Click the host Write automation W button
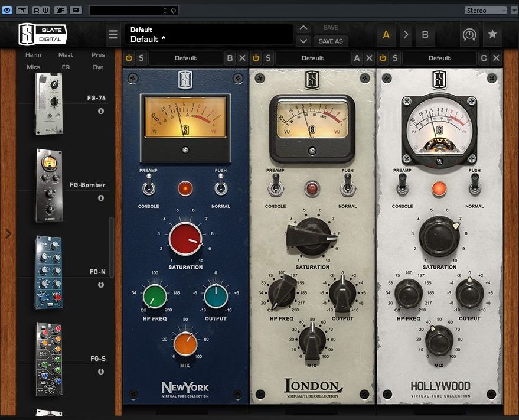 coord(45,10)
